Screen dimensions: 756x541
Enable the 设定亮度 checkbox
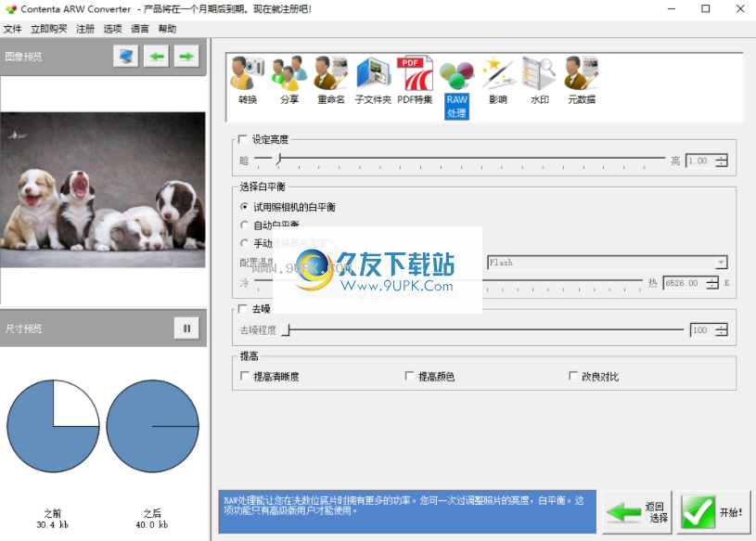tap(243, 139)
